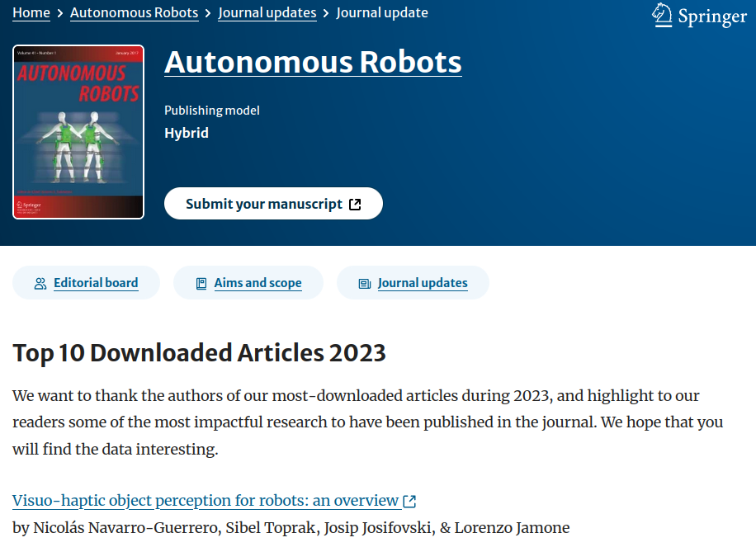Click the large Autonomous Robots title link
The image size is (756, 547).
pyautogui.click(x=313, y=63)
